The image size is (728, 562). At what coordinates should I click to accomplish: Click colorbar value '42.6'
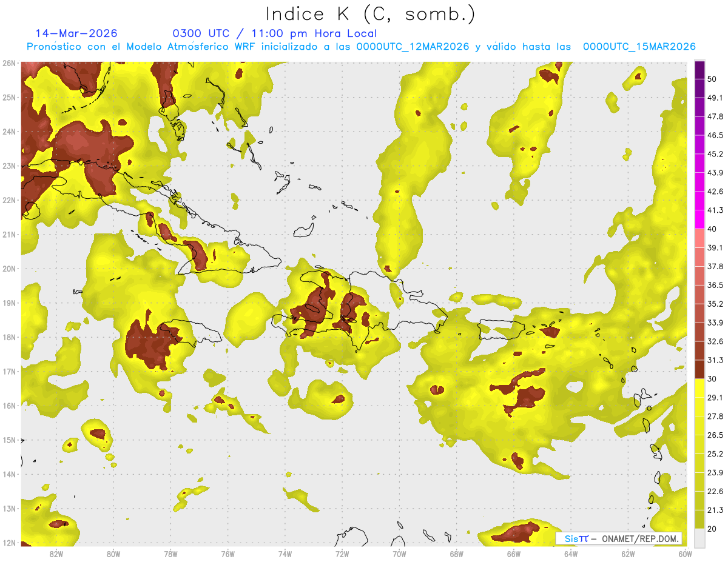(715, 192)
